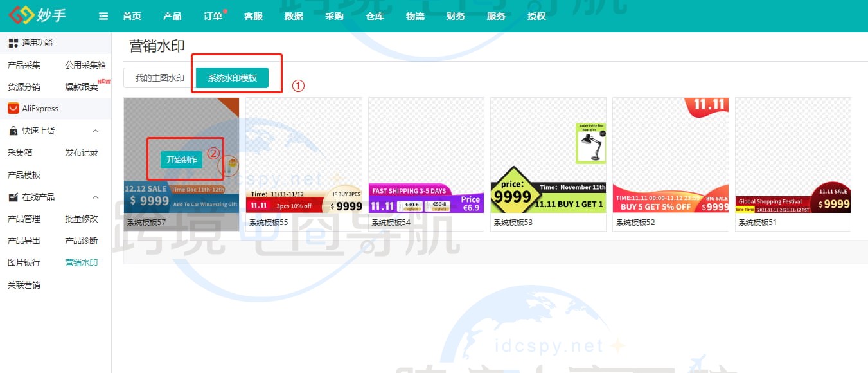This screenshot has width=868, height=373.
Task: Go to 爆款跟卖 in sidebar
Action: tap(82, 87)
